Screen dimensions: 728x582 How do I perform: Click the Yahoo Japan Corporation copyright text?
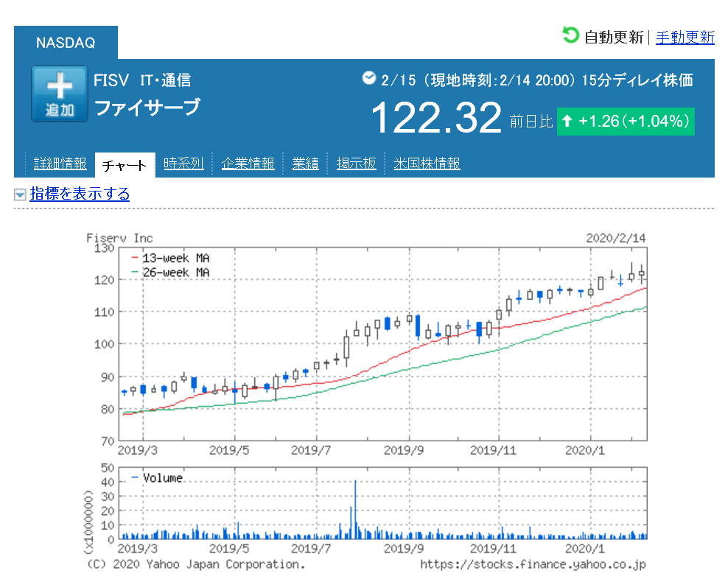(x=196, y=564)
